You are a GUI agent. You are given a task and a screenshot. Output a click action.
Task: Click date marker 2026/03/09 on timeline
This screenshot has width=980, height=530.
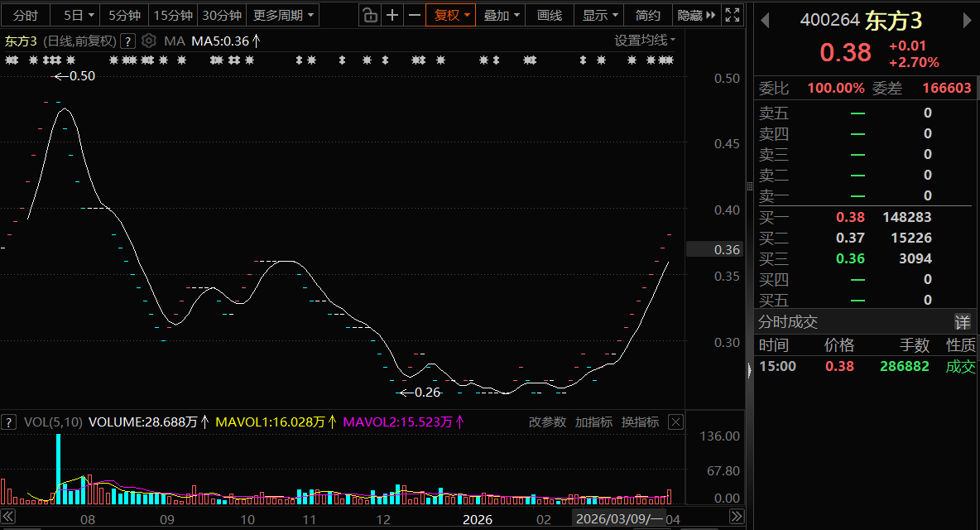pyautogui.click(x=619, y=518)
